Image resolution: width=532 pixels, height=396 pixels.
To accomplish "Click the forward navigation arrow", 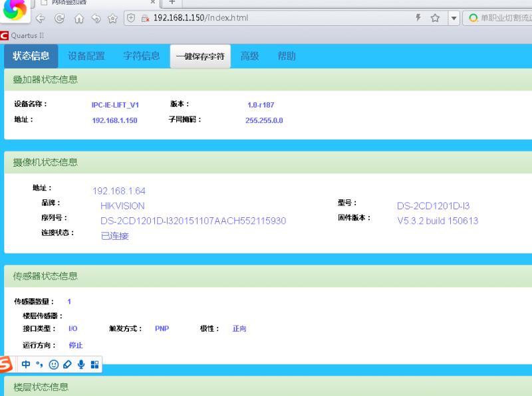I will point(96,19).
